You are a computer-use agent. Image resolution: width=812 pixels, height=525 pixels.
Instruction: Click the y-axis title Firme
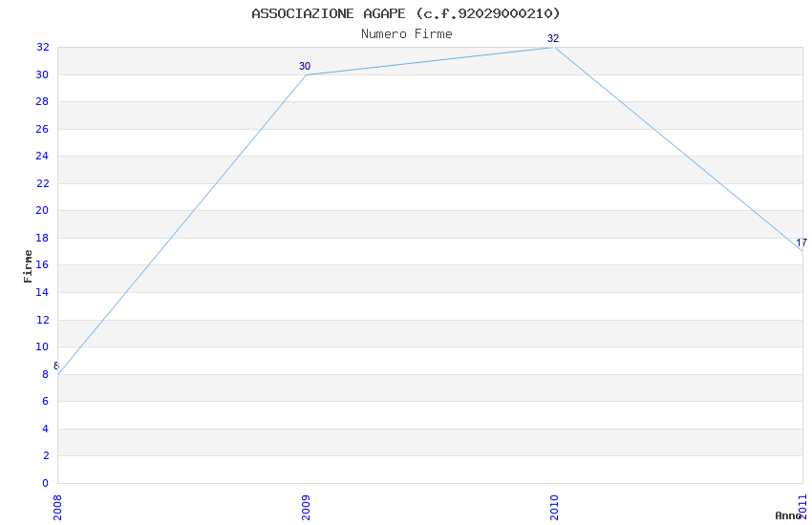point(28,266)
